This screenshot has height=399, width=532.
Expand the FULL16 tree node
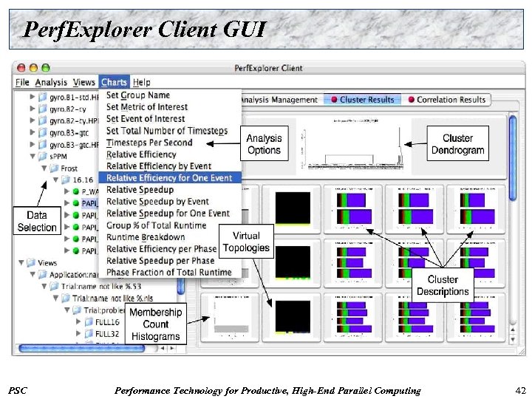click(x=78, y=321)
